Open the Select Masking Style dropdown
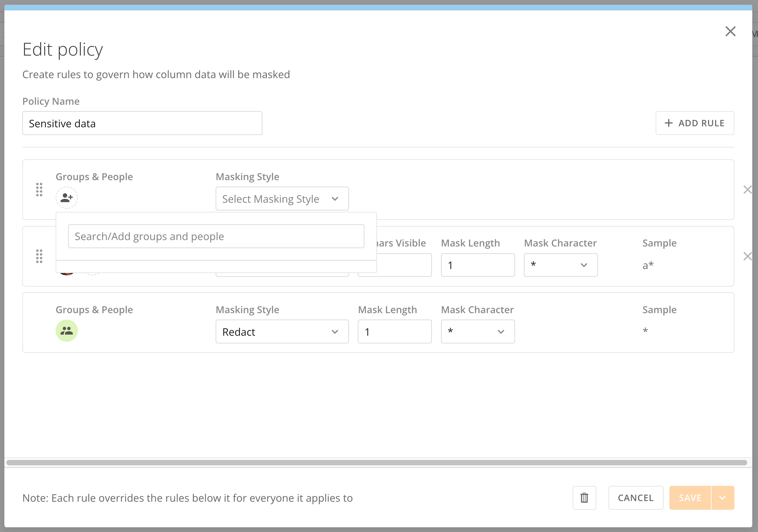The width and height of the screenshot is (758, 532). pos(282,199)
